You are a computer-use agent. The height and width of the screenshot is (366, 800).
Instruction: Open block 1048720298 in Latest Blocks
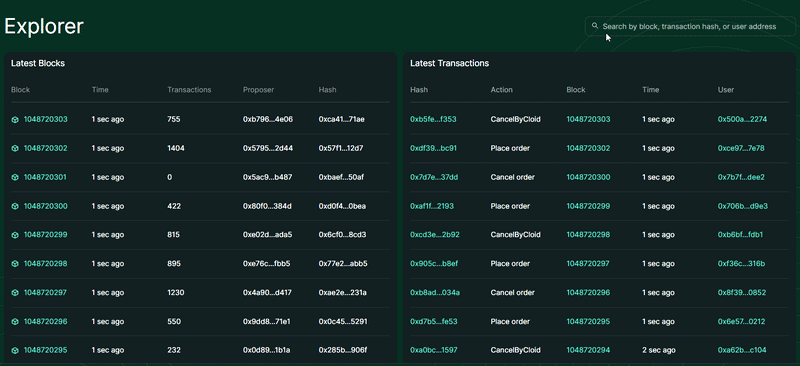click(x=45, y=264)
